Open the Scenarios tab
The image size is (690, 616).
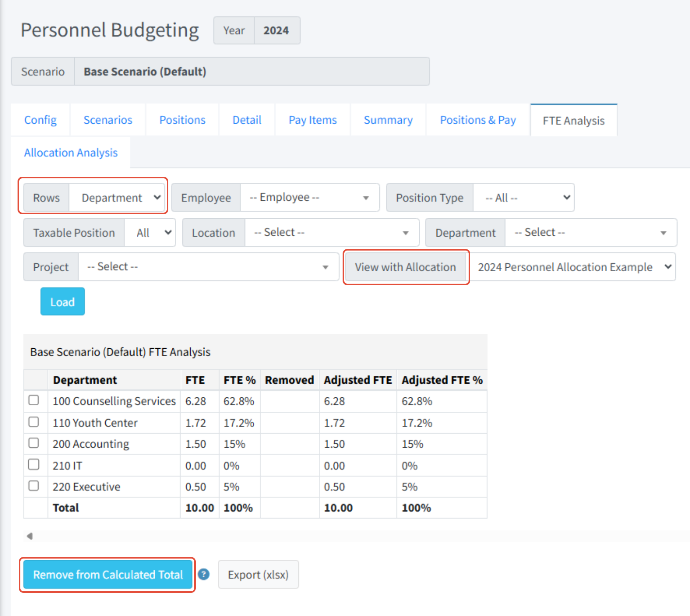click(x=108, y=120)
